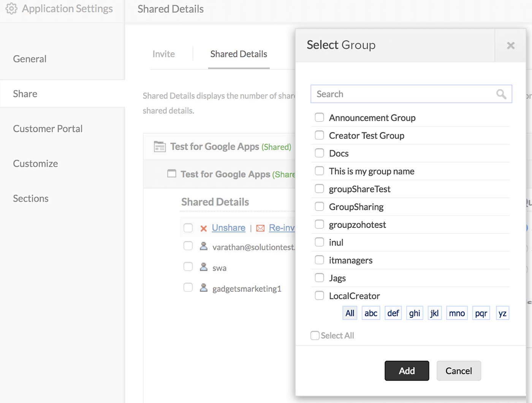Click the Application Settings gear icon
The width and height of the screenshot is (532, 403).
click(11, 8)
